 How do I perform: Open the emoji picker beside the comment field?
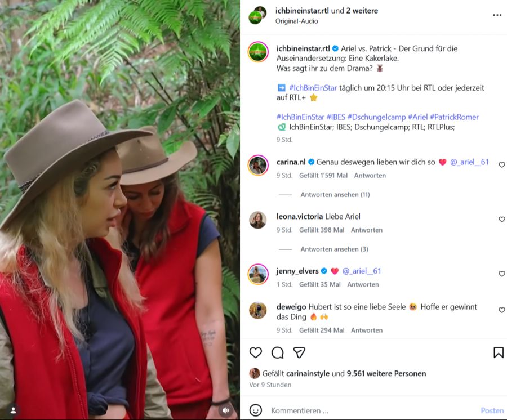click(256, 410)
